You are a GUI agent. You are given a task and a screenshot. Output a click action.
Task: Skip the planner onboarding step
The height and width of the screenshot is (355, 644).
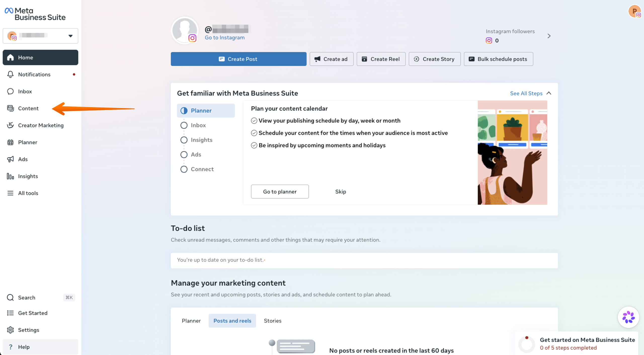pos(341,192)
